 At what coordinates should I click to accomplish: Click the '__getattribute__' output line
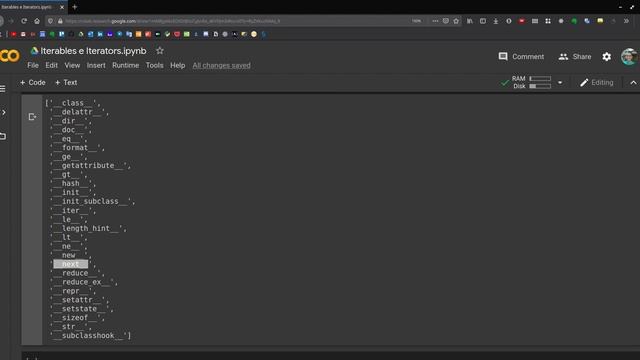[x=91, y=166]
